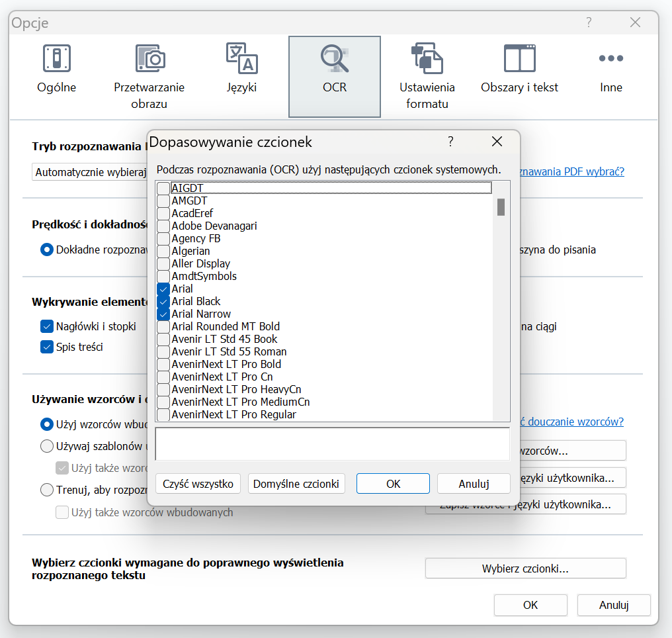The width and height of the screenshot is (672, 638).
Task: Open the Ogólne settings icon
Action: (56, 59)
